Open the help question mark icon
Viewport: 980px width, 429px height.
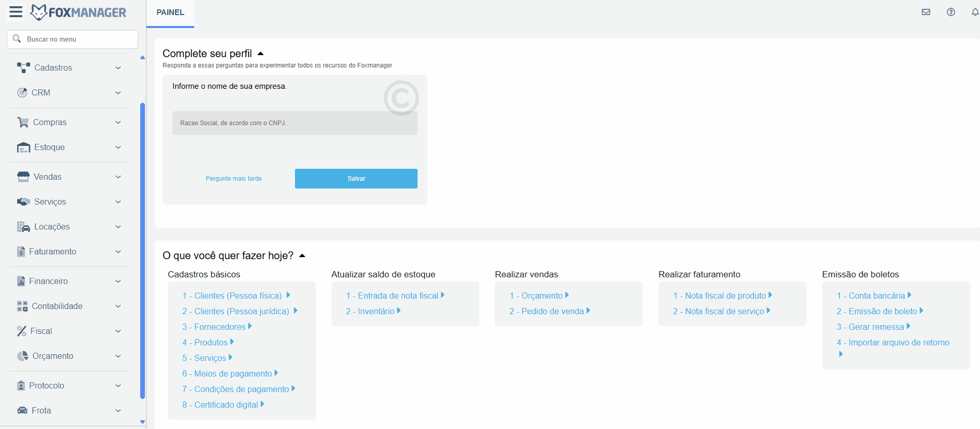951,12
